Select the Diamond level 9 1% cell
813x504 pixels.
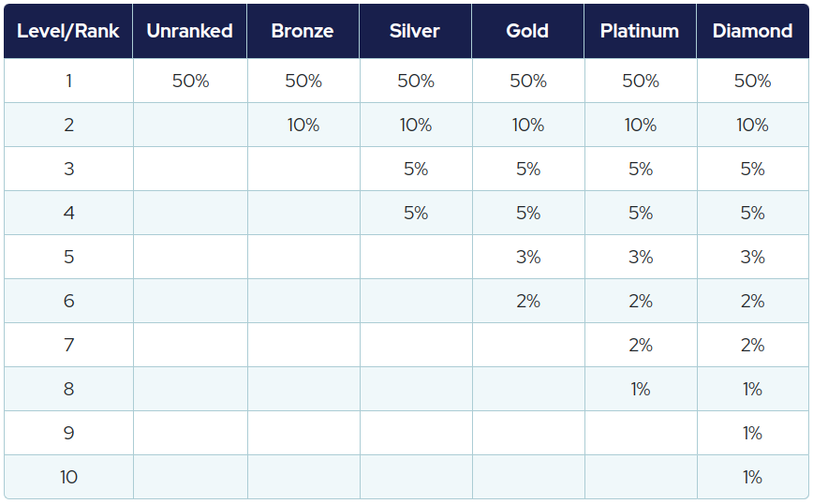pos(753,433)
